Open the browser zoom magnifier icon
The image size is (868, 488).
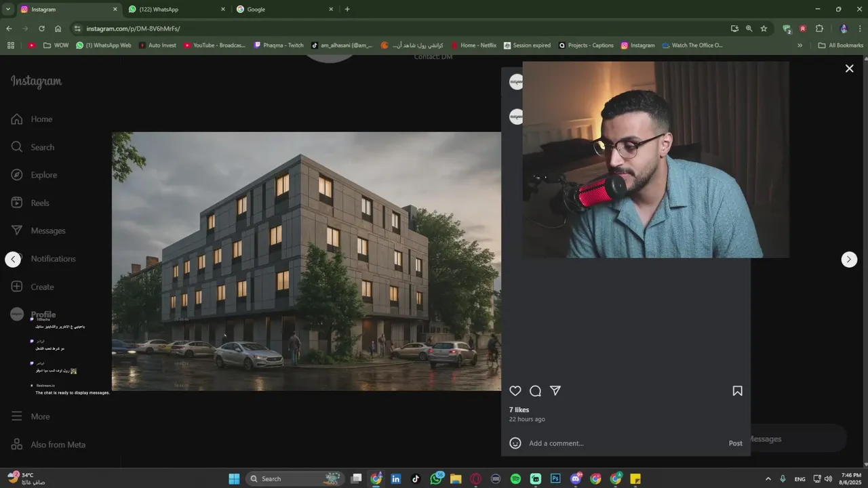pyautogui.click(x=749, y=28)
